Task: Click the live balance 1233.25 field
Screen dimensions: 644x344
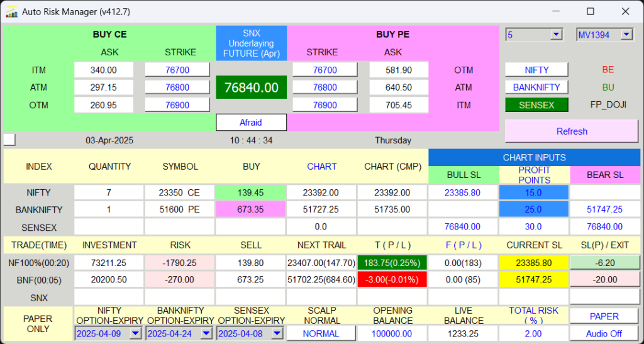Action: tap(464, 334)
